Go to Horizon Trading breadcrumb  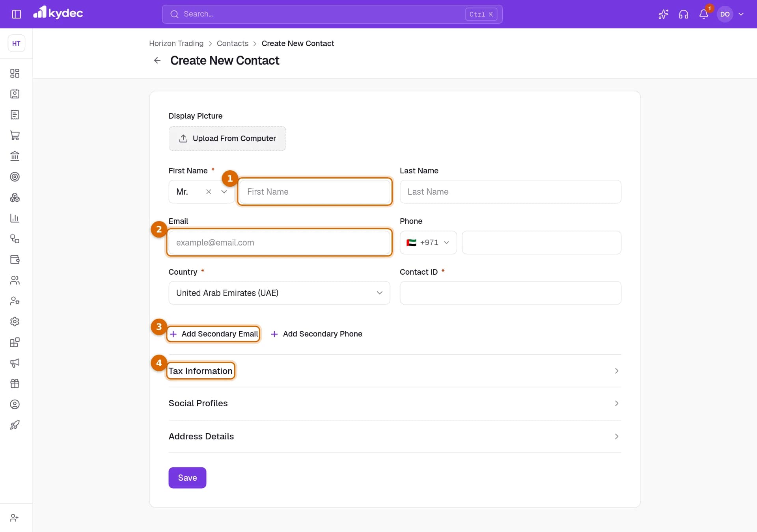[x=176, y=43]
